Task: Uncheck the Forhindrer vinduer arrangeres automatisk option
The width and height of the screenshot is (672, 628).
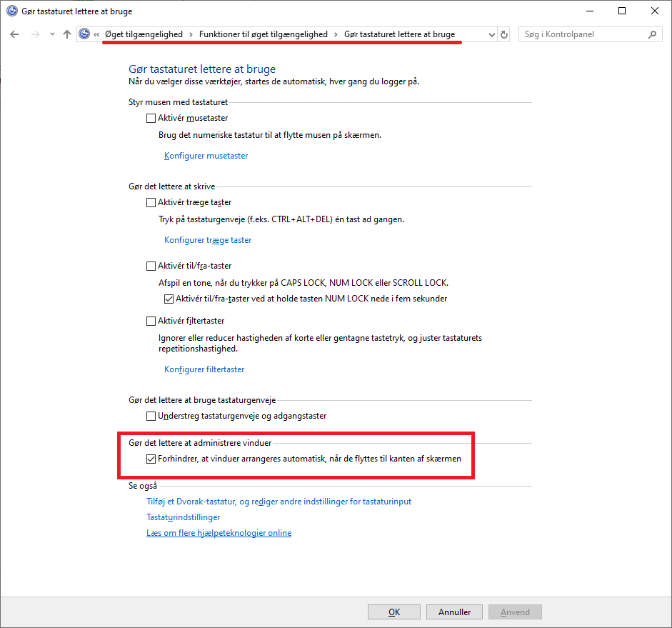Action: tap(151, 459)
